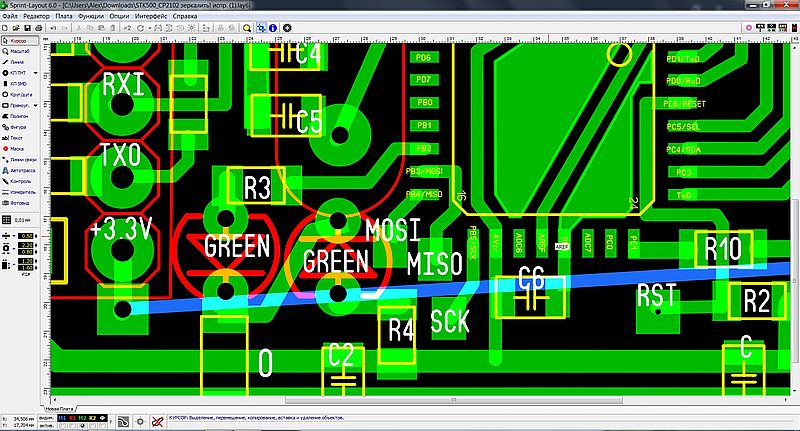Screen dimensions: 800x431
Task: Select the Курсор (cursor) tool
Action: [20, 41]
